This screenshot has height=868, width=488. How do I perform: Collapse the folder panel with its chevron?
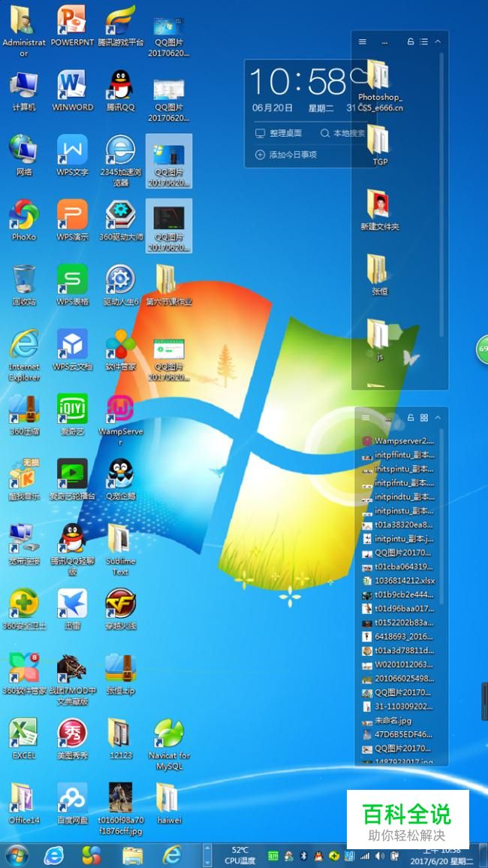438,41
